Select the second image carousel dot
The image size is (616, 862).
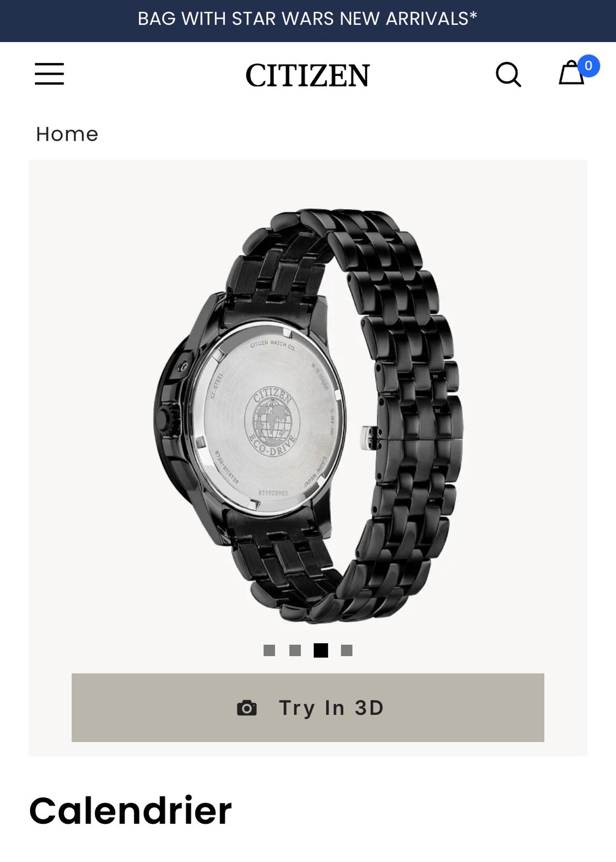[295, 650]
